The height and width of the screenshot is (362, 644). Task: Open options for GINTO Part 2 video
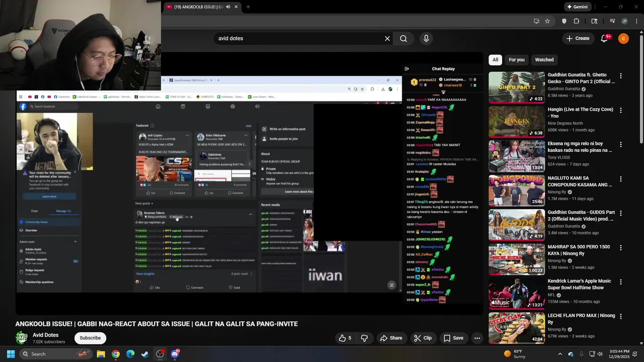620,76
